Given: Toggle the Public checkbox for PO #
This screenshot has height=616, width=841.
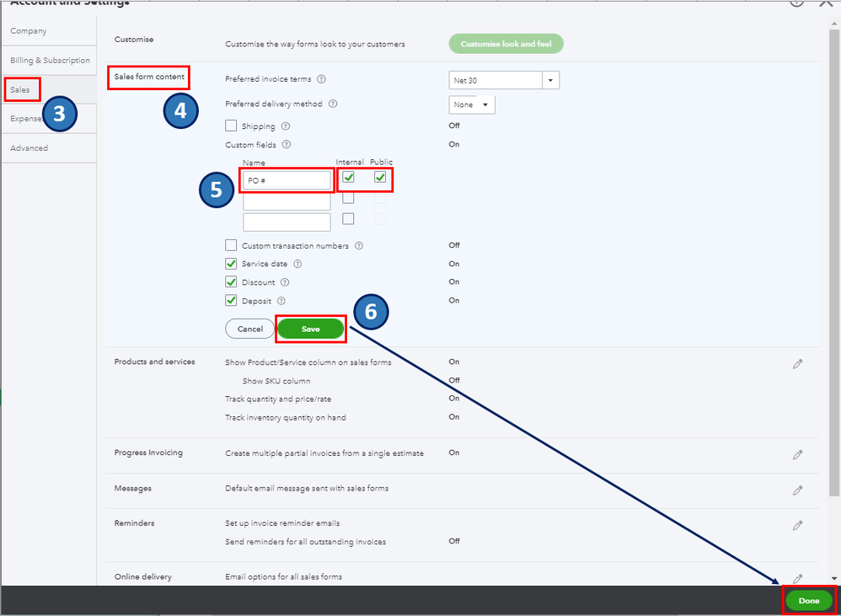Looking at the screenshot, I should (380, 177).
